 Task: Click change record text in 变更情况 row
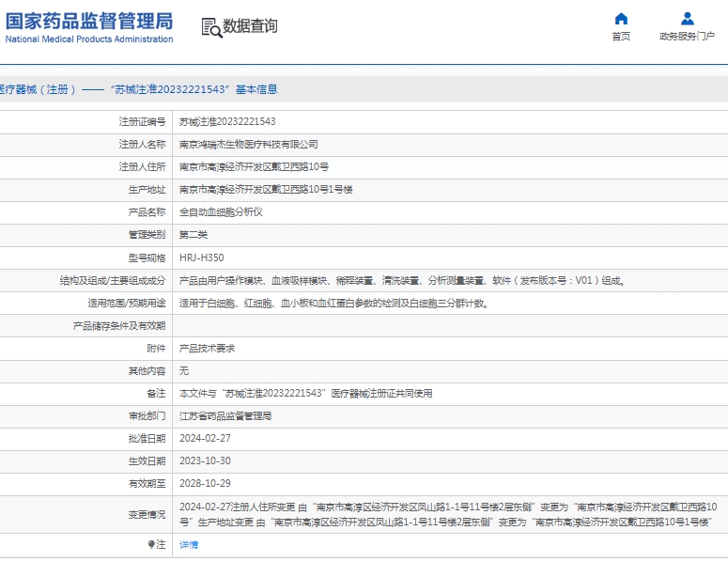point(448,514)
